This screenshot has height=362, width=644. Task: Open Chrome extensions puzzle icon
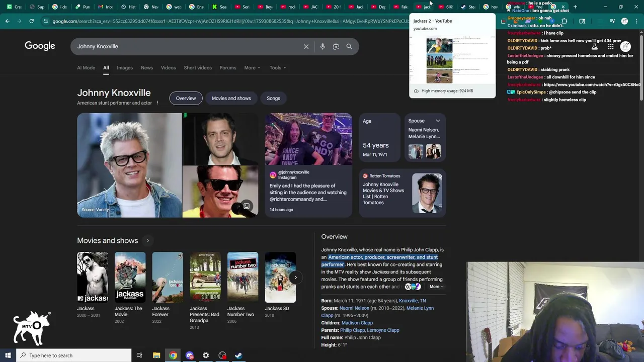(x=564, y=21)
